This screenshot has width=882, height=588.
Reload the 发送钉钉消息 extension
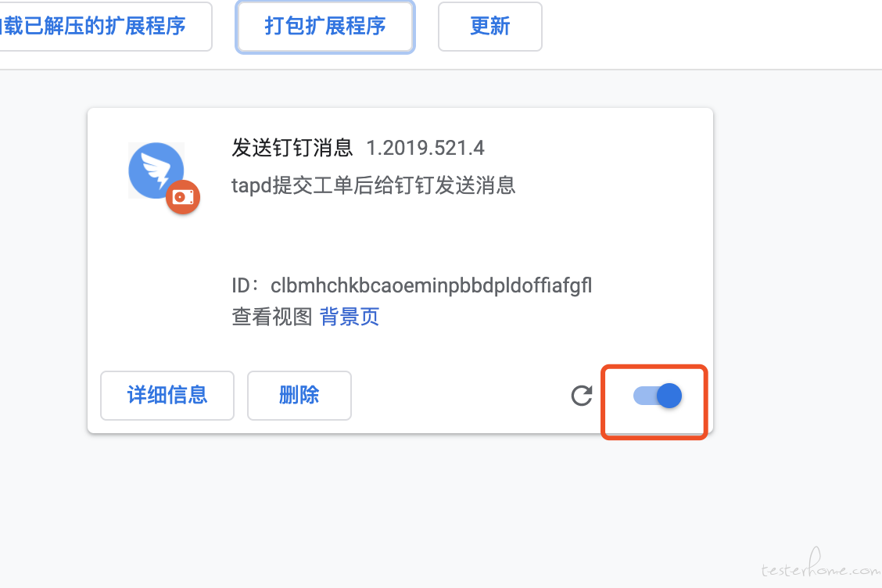[x=582, y=396]
